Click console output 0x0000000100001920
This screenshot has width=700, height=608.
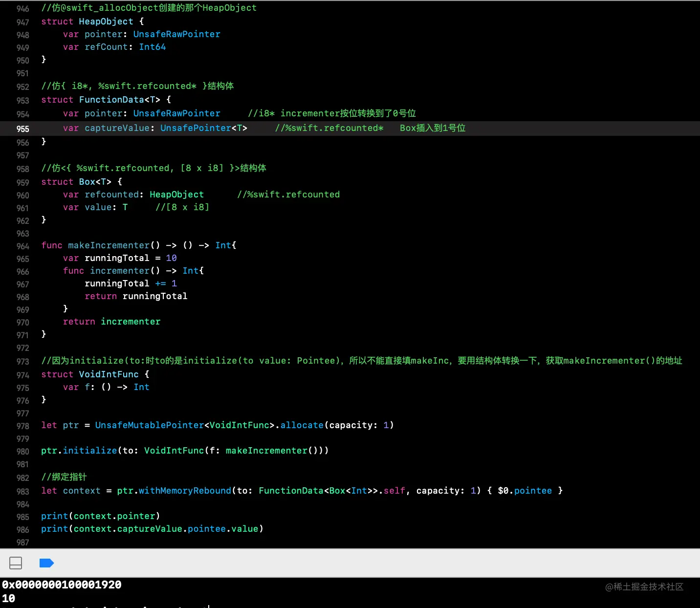coord(62,585)
